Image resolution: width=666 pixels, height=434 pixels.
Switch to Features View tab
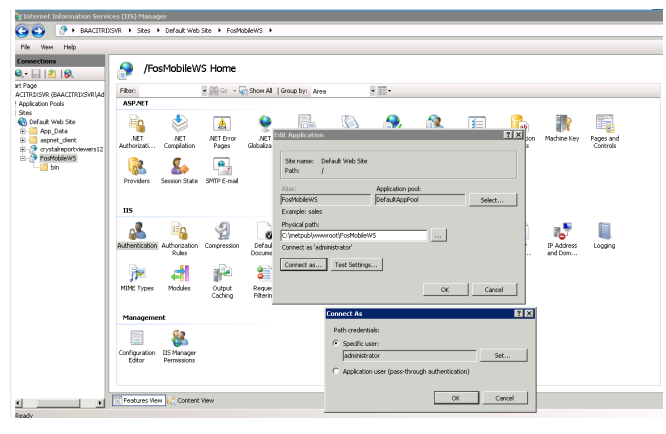click(x=139, y=400)
